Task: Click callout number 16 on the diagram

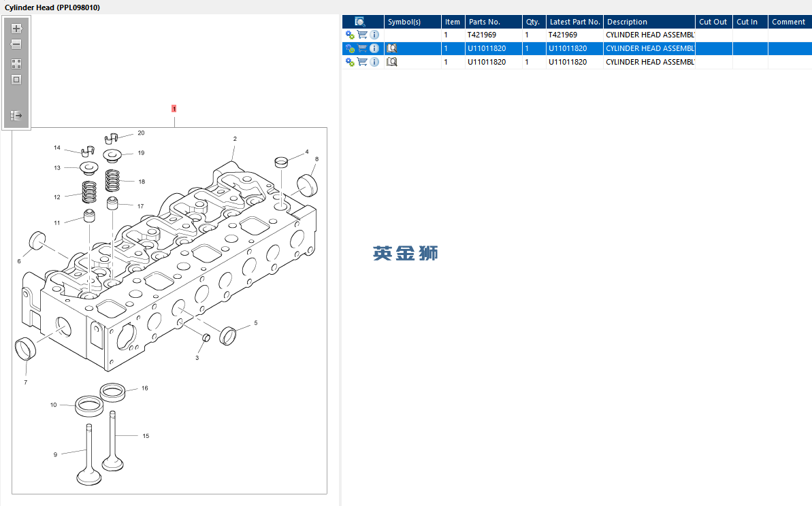Action: tap(144, 388)
